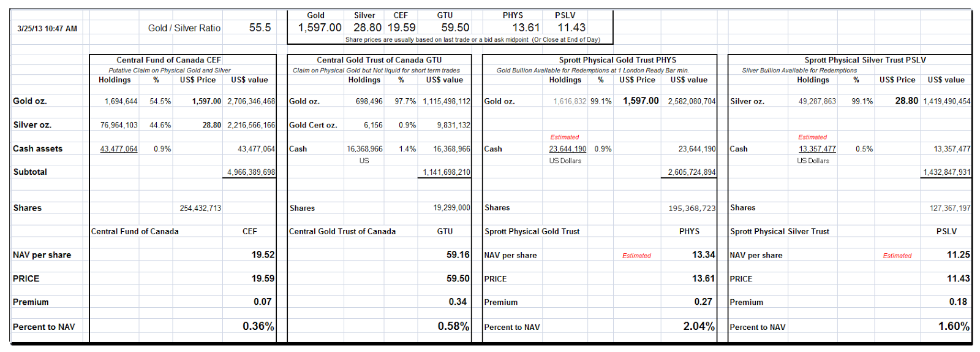Image resolution: width=980 pixels, height=352 pixels.
Task: Select underlined CEF cash assets 43,477,064
Action: 119,149
